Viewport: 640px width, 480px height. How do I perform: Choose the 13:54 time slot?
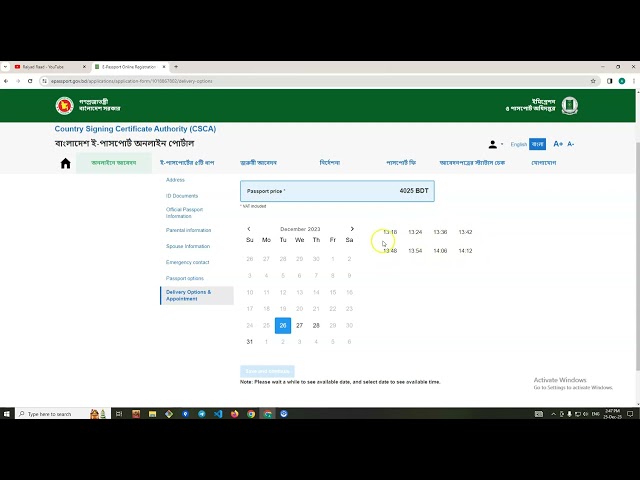(x=415, y=251)
